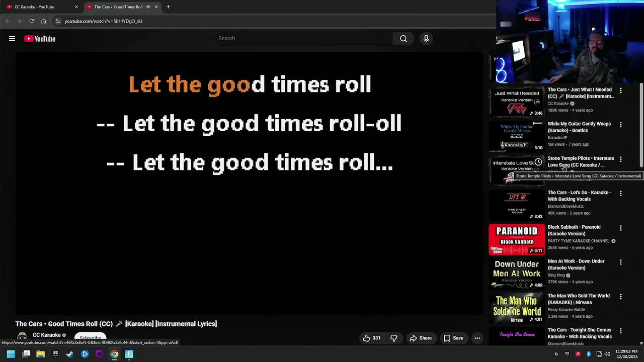Open options for Interstate Love Song video
The image size is (644, 362).
click(x=620, y=159)
